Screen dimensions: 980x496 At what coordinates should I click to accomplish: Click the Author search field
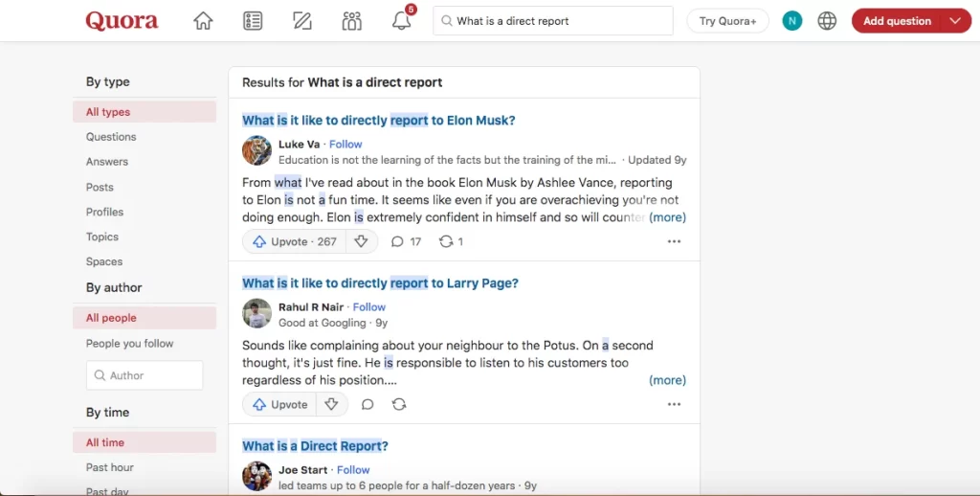(145, 375)
